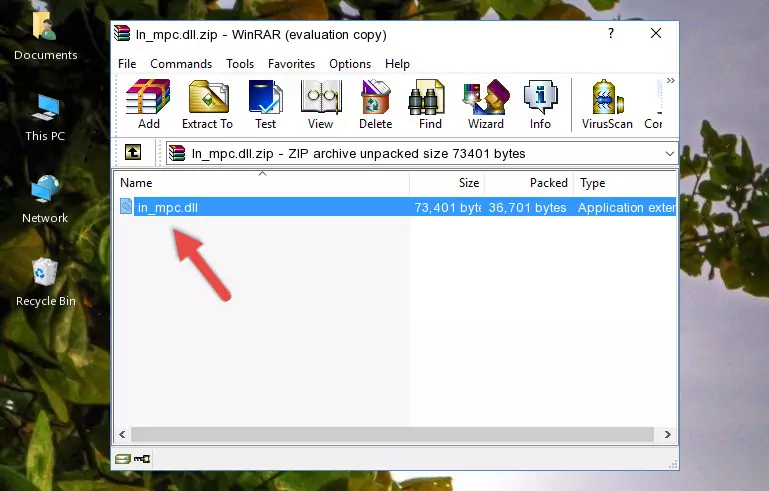This screenshot has height=491, width=769.
Task: Click the horizontal scrollbar right arrow
Action: 667,434
